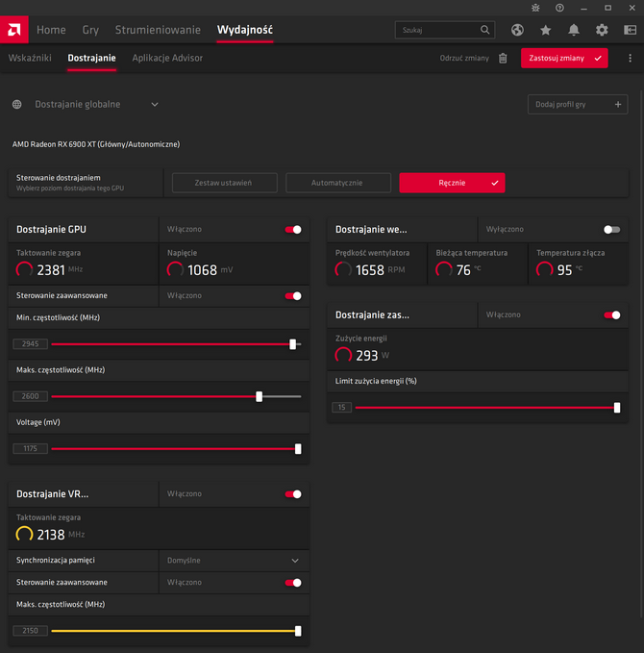Enable fan tuning (Dostrajanie we...) switch
644x653 pixels.
pyautogui.click(x=612, y=230)
